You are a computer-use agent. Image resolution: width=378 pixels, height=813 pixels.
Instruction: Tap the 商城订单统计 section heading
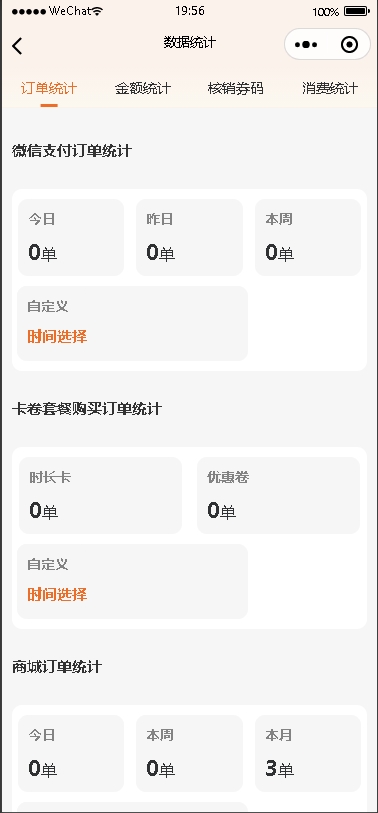pyautogui.click(x=57, y=667)
